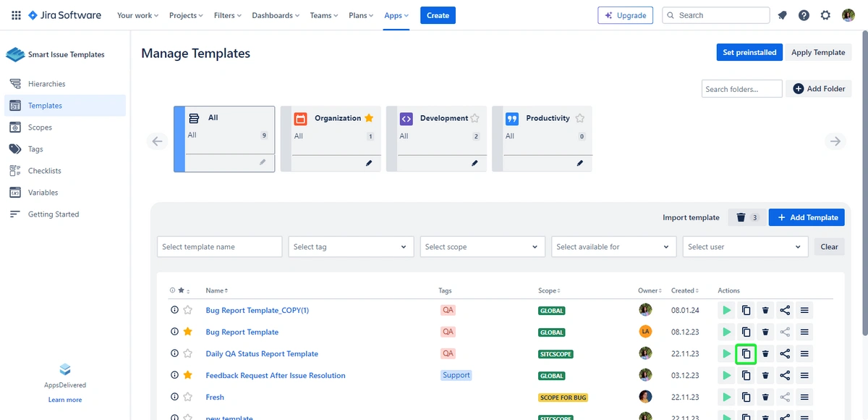
Task: Favorite the Bug Report Template_COPY(1) star
Action: click(x=187, y=310)
